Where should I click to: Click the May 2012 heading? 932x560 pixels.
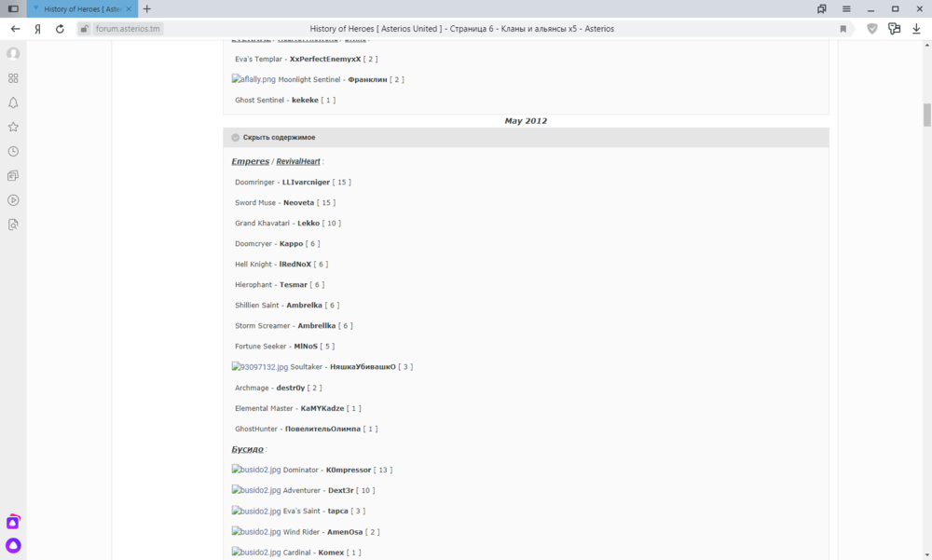pyautogui.click(x=526, y=121)
